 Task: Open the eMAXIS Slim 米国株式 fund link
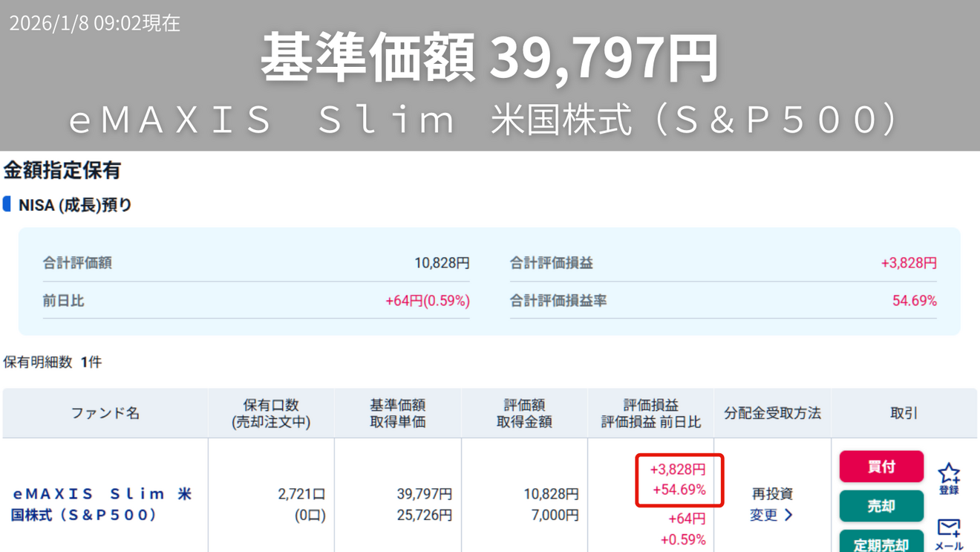pyautogui.click(x=102, y=504)
